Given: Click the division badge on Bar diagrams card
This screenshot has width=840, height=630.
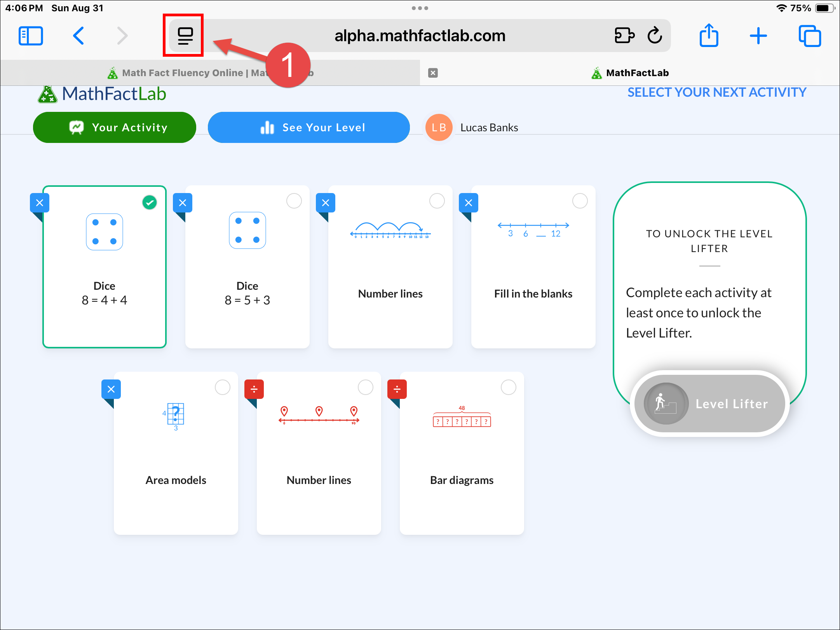Looking at the screenshot, I should [x=397, y=389].
